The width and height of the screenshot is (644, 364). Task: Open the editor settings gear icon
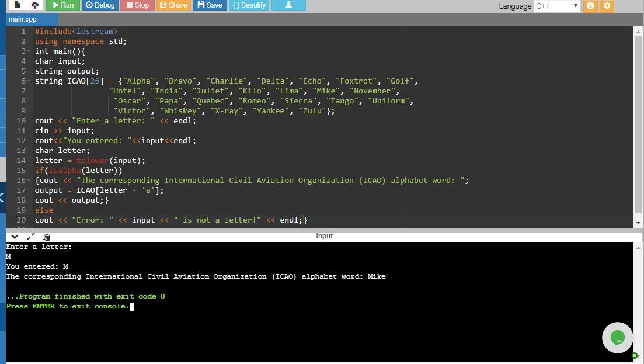(x=607, y=6)
